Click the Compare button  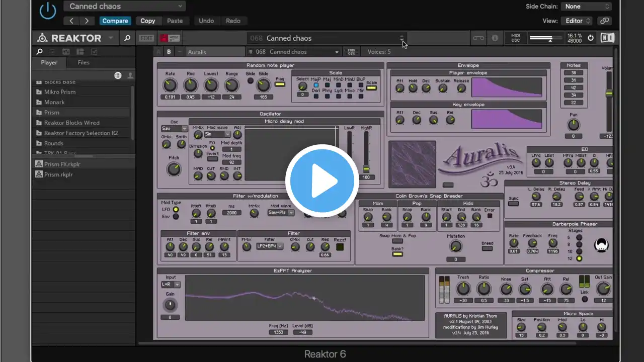[x=115, y=21]
